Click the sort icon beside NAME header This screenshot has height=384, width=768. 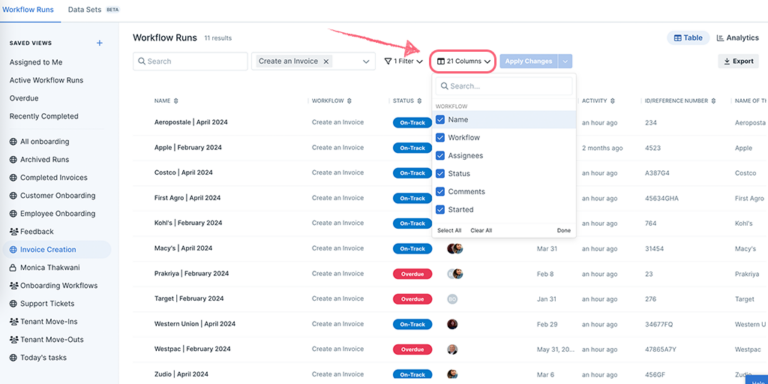point(176,101)
